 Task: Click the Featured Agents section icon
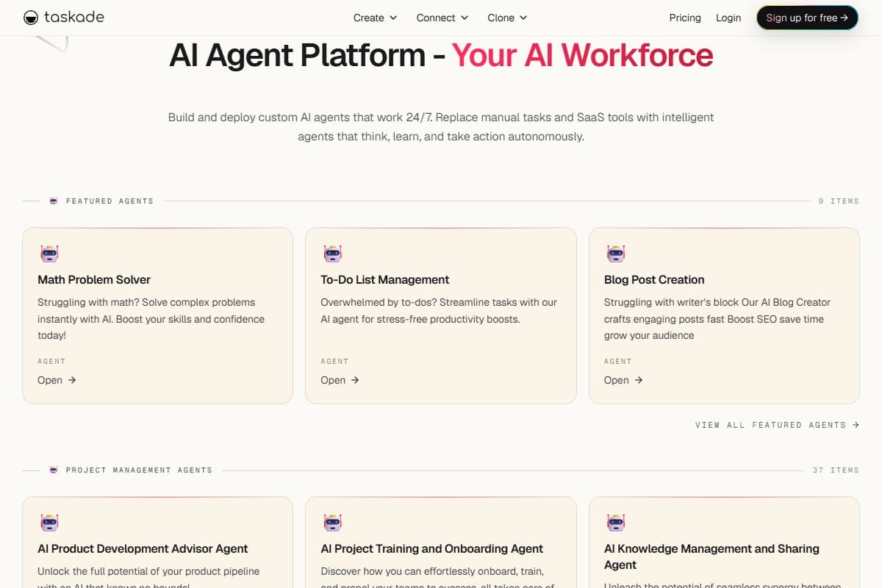coord(54,201)
